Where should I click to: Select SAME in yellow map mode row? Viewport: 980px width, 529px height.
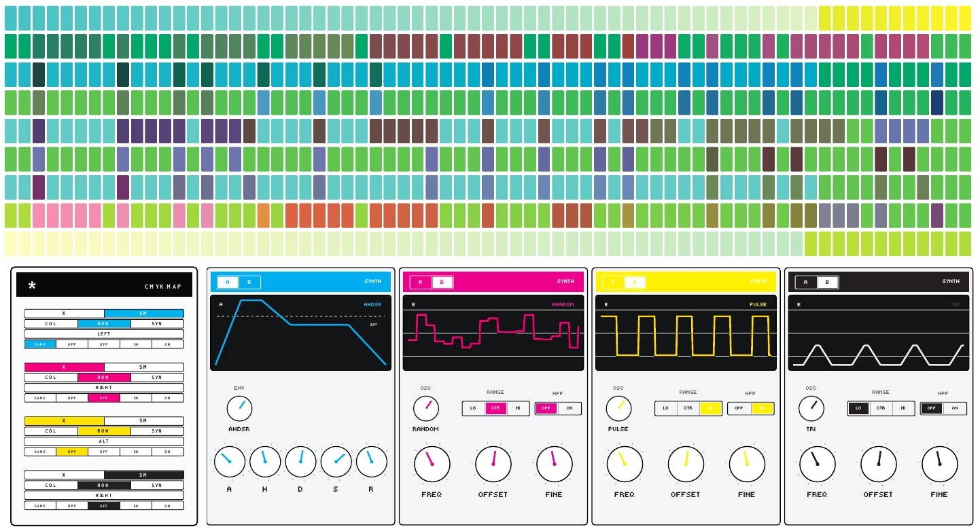click(x=40, y=452)
